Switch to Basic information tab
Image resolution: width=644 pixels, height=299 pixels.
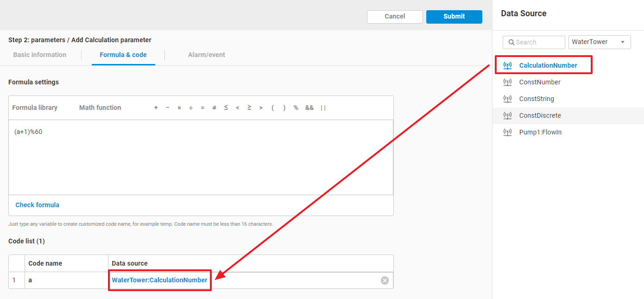tap(40, 55)
